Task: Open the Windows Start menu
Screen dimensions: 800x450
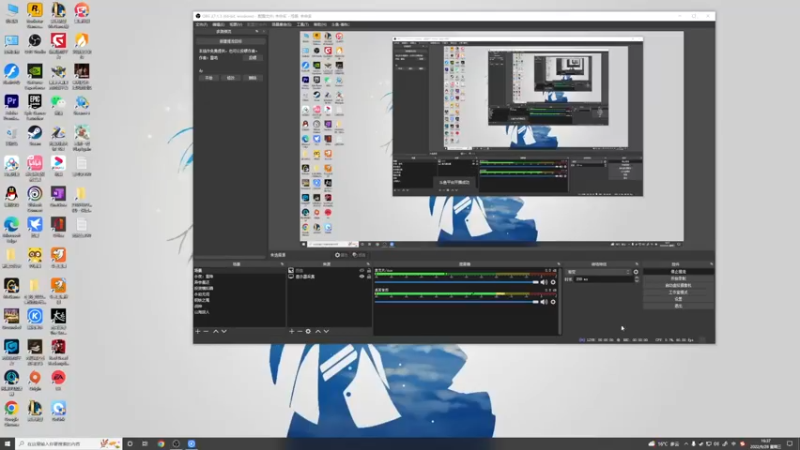Action: click(x=7, y=444)
